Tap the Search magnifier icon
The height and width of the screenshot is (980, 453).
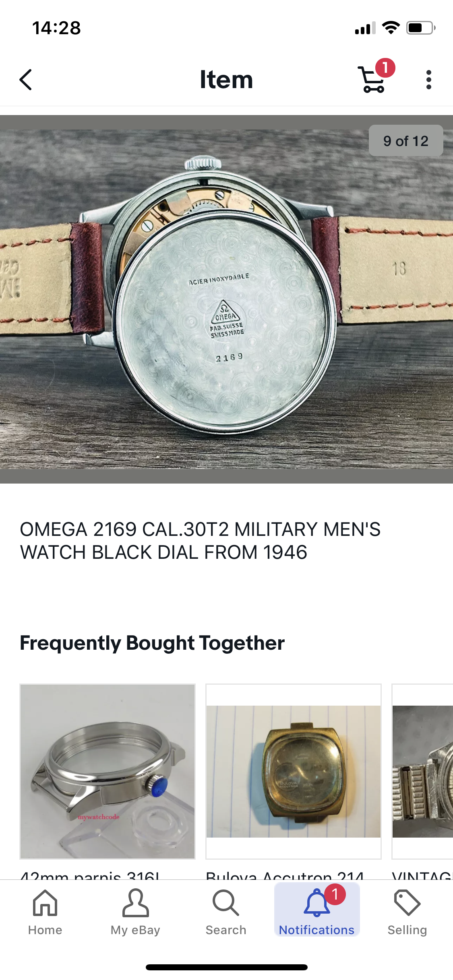point(226,903)
